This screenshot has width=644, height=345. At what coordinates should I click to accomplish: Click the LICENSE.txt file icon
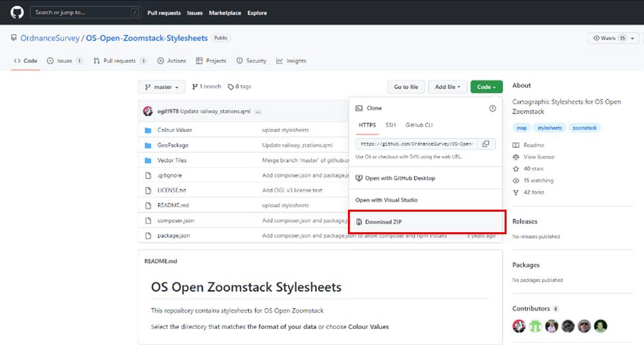pyautogui.click(x=148, y=190)
